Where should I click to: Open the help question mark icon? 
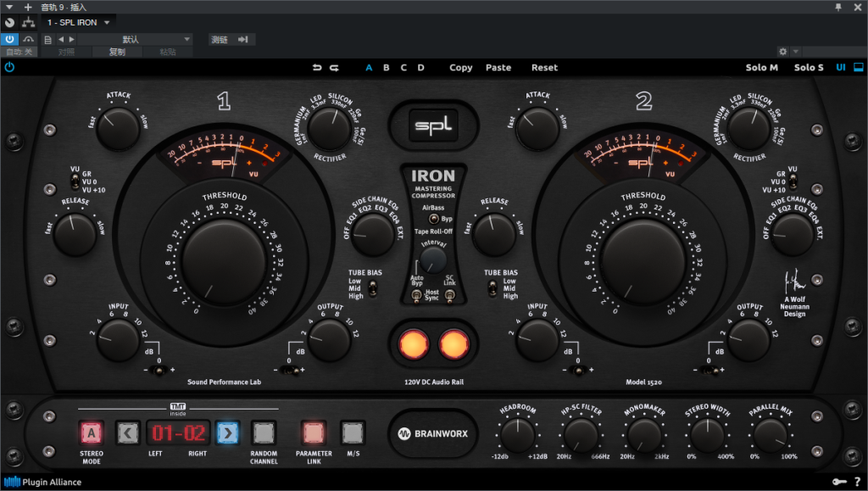(858, 483)
